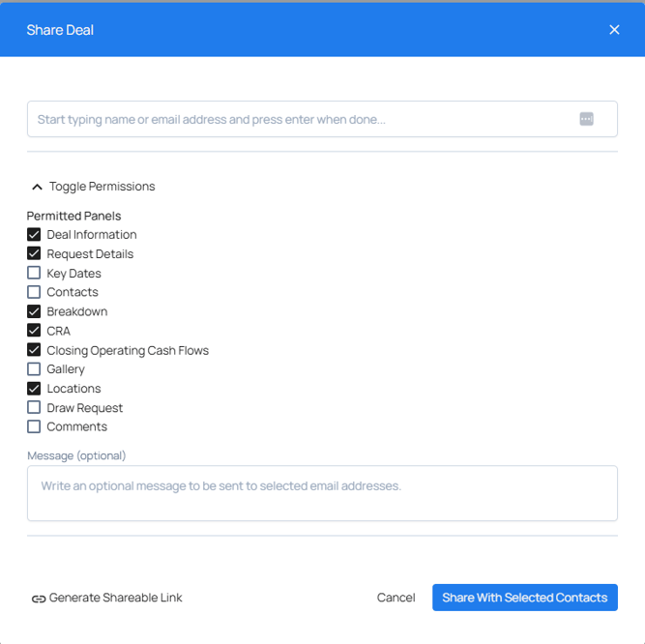The image size is (645, 644).
Task: Collapse the Toggle Permissions section
Action: pos(38,187)
